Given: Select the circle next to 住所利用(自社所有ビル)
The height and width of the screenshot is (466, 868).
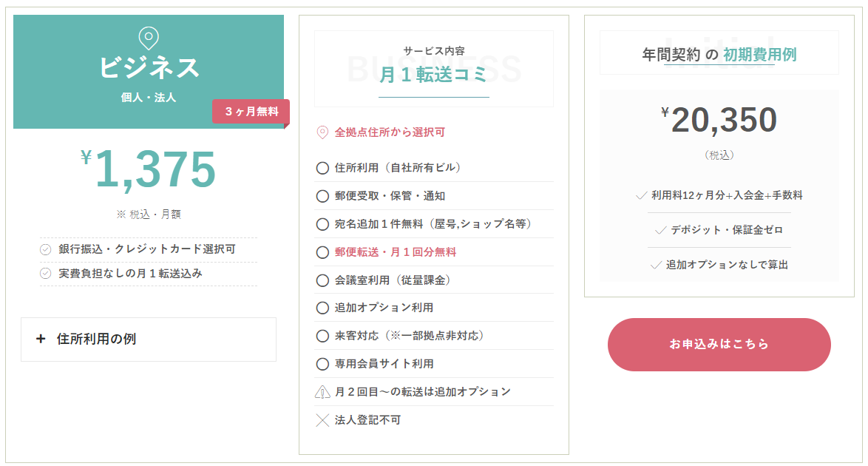Looking at the screenshot, I should click(x=322, y=168).
